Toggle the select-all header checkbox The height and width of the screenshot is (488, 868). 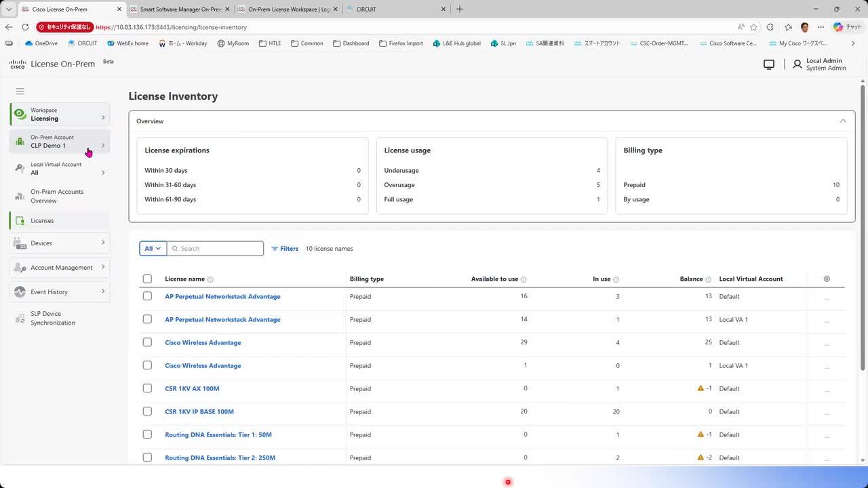pyautogui.click(x=147, y=279)
